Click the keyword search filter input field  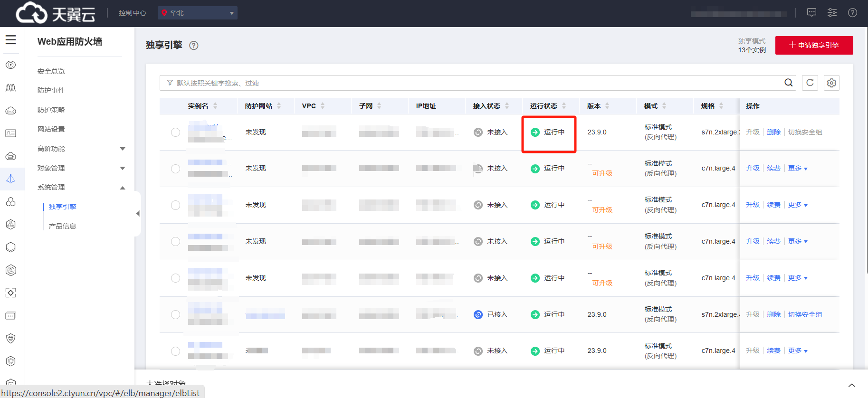[470, 83]
